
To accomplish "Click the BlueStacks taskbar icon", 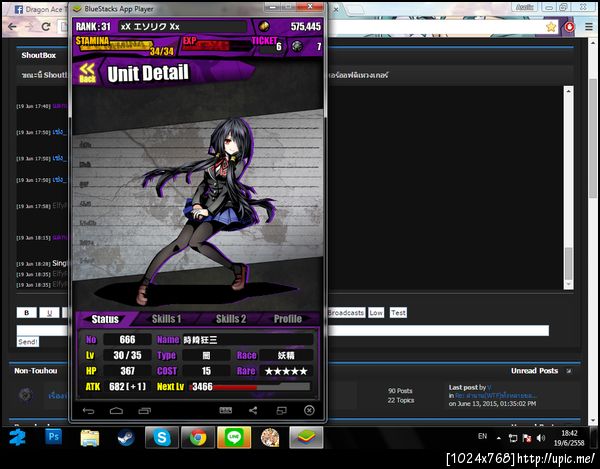I will (306, 437).
